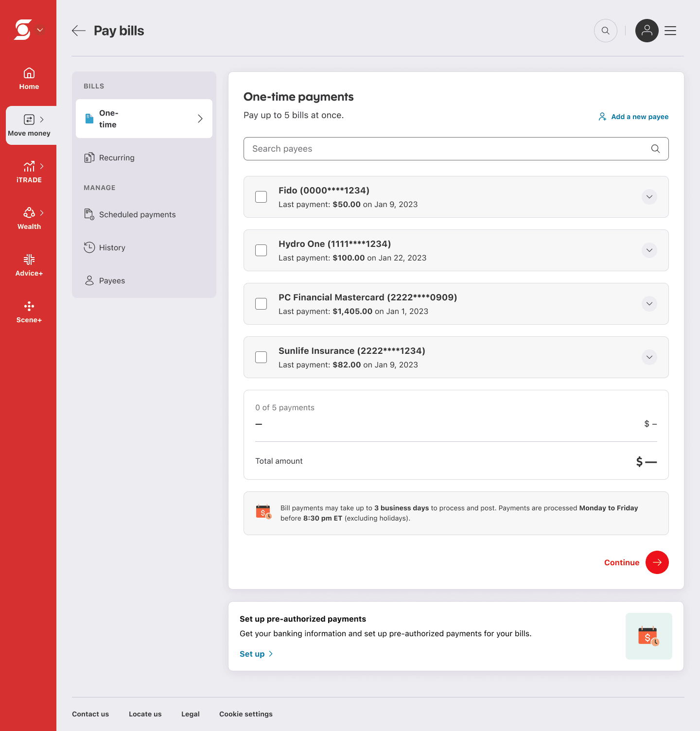The height and width of the screenshot is (731, 700).
Task: Click the Scotiabank logo icon
Action: 23,30
